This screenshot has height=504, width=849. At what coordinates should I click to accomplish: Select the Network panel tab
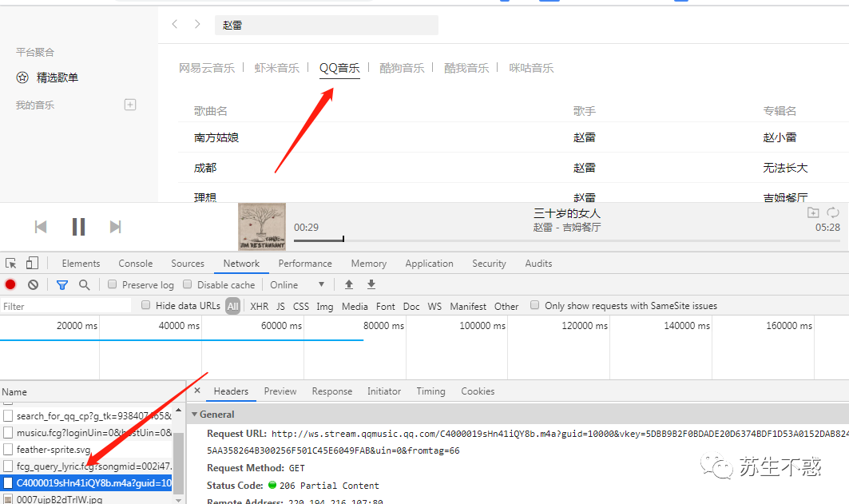coord(241,264)
